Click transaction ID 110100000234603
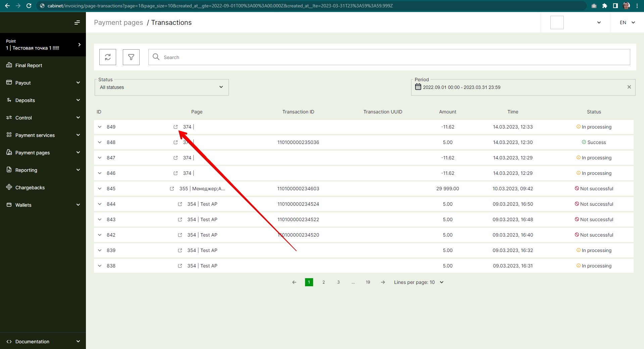 pos(298,189)
